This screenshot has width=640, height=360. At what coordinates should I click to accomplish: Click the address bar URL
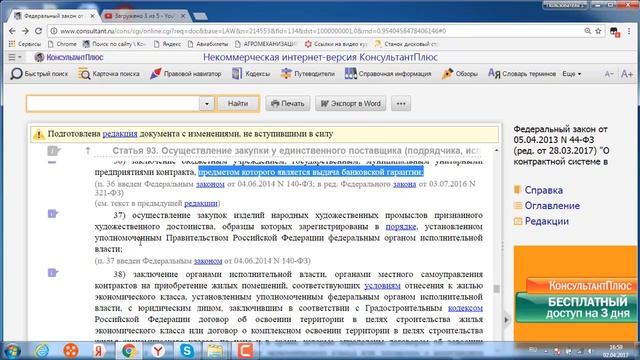point(253,31)
